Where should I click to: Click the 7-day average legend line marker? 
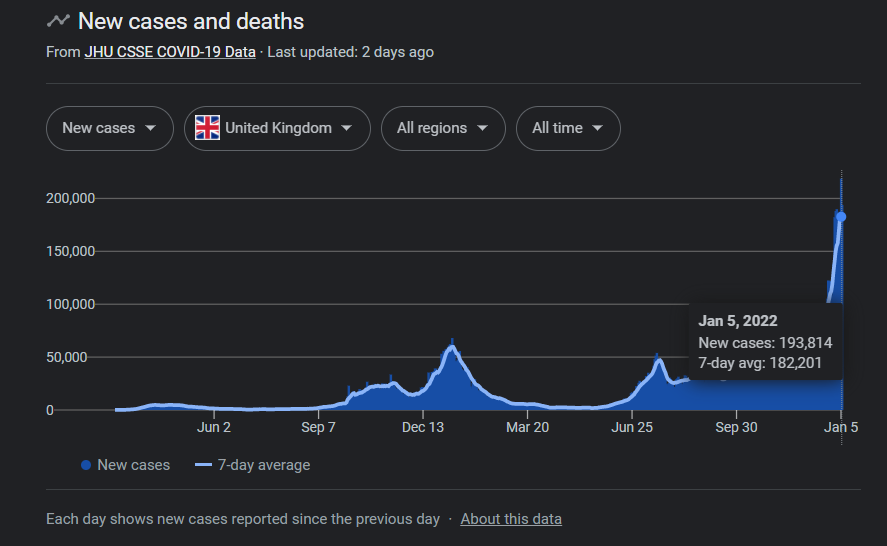point(204,465)
